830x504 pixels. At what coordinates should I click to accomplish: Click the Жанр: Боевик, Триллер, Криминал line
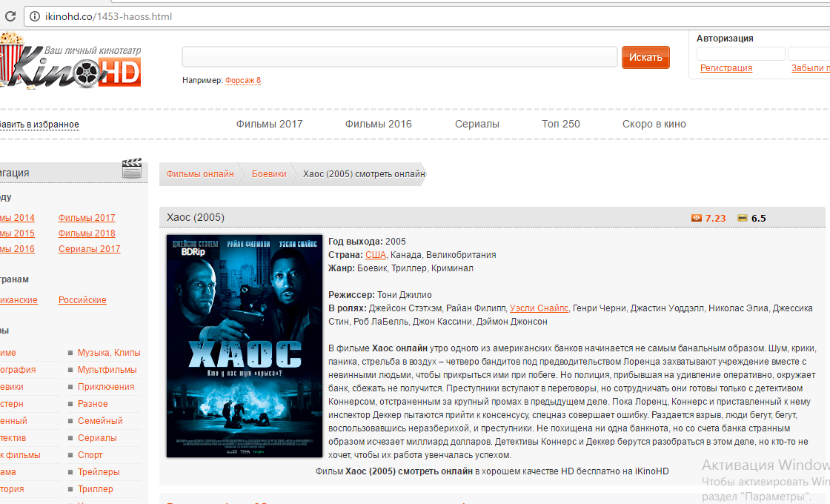[x=401, y=268]
